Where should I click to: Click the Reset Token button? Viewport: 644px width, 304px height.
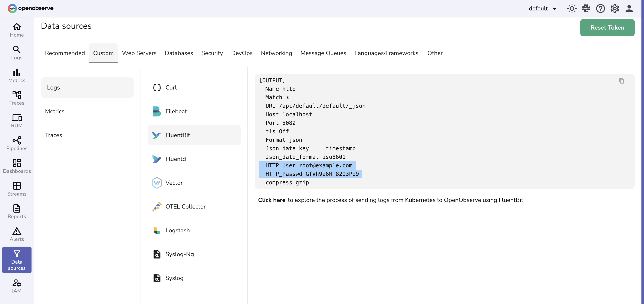[x=607, y=27]
